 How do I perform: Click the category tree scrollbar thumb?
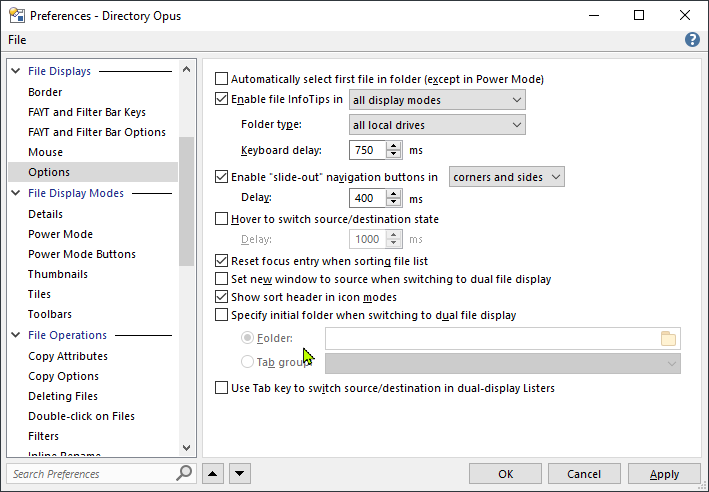pyautogui.click(x=186, y=201)
